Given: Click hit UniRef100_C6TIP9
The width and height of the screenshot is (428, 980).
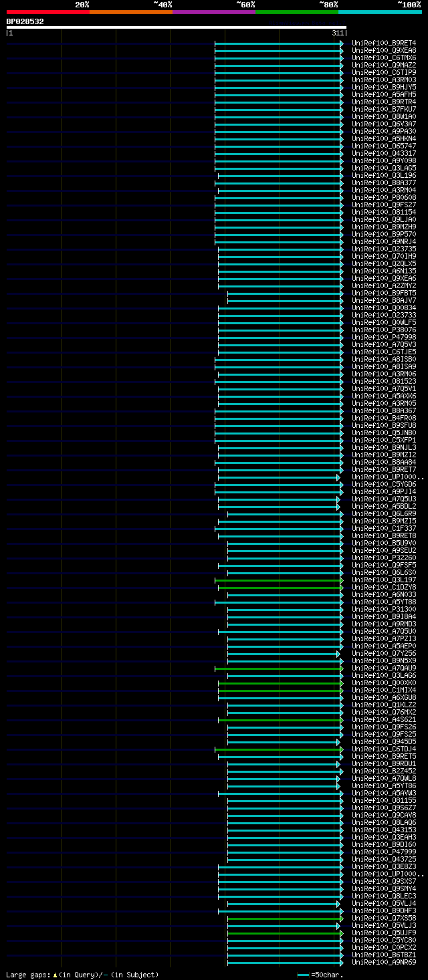Looking at the screenshot, I should [384, 73].
